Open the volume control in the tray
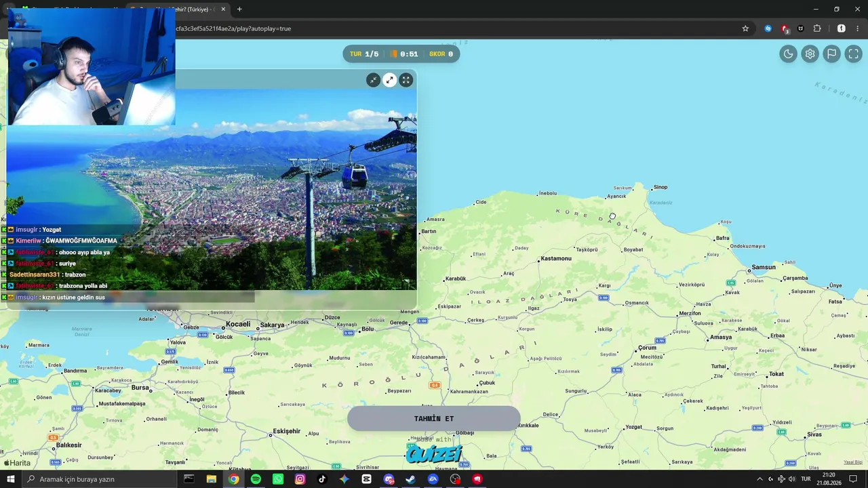 click(x=792, y=479)
